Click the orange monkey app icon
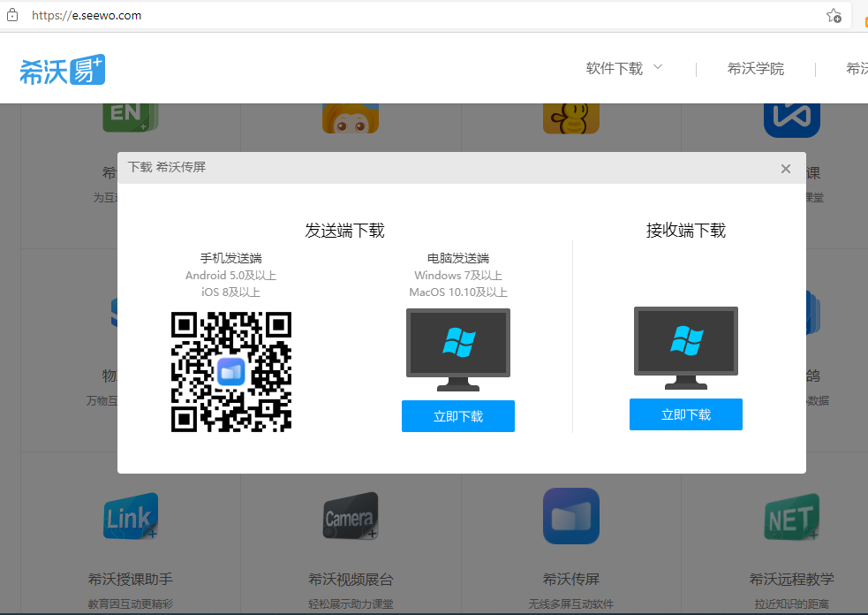This screenshot has width=868, height=615. click(x=351, y=118)
